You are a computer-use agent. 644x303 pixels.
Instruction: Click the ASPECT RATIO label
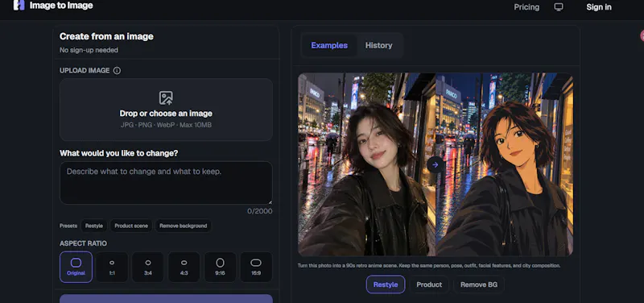(83, 243)
